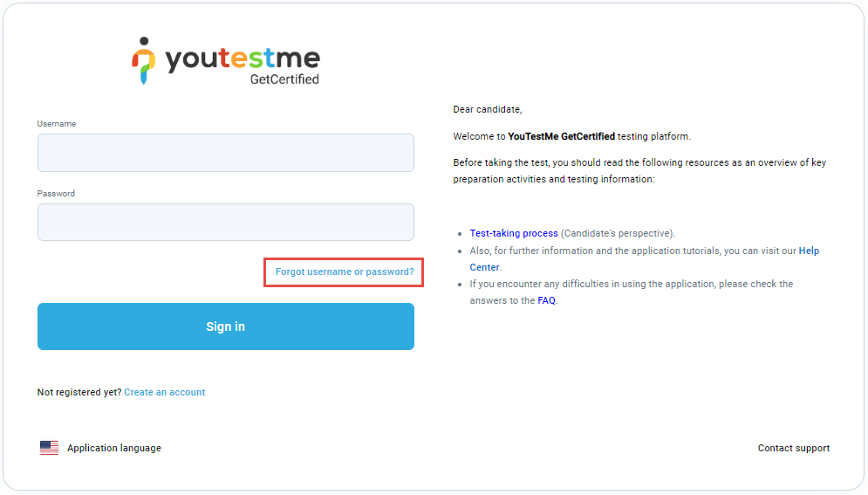Open the FAQ link

(546, 301)
